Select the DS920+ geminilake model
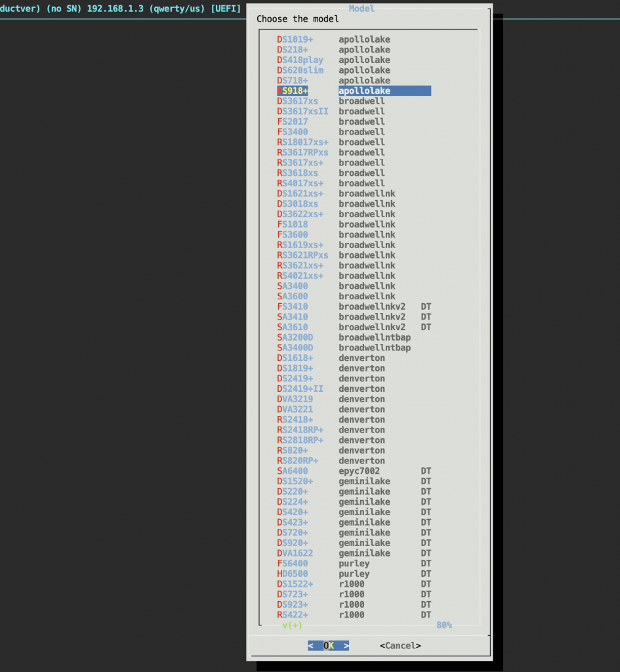The image size is (620, 672). coord(293,543)
